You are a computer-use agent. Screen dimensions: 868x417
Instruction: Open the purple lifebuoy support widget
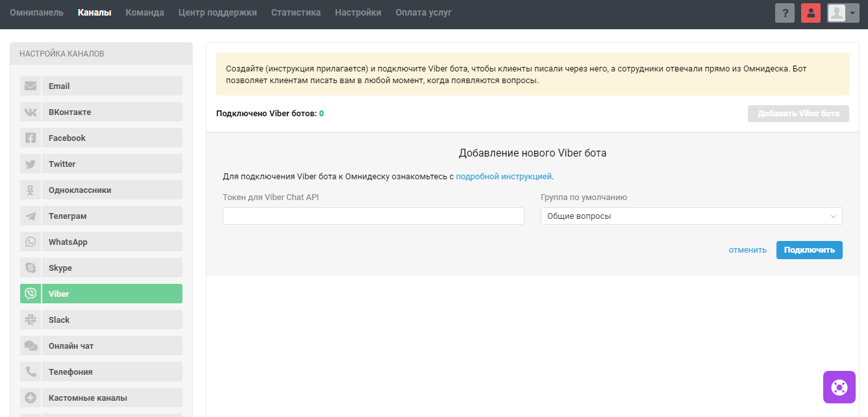(839, 387)
